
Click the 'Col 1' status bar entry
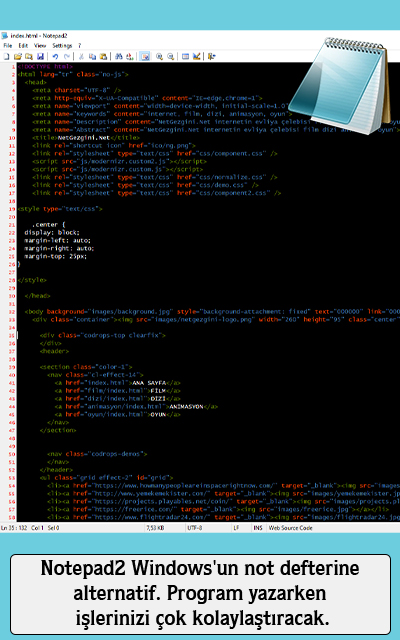[x=37, y=528]
